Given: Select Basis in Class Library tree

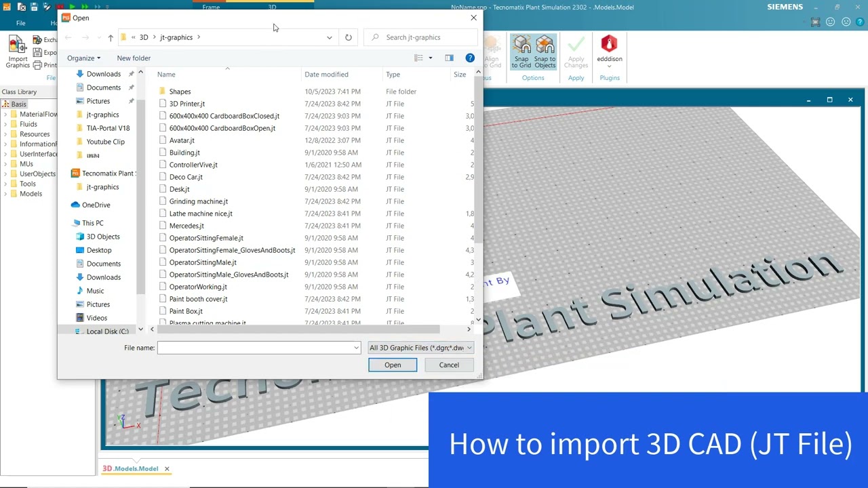Looking at the screenshot, I should coord(18,104).
